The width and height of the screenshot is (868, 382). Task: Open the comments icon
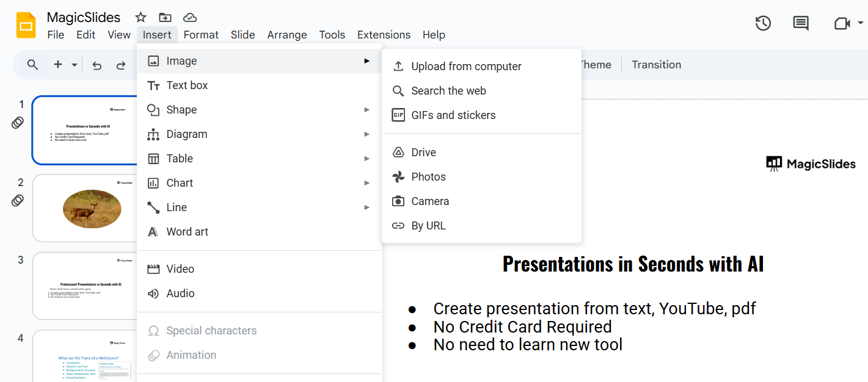[800, 24]
